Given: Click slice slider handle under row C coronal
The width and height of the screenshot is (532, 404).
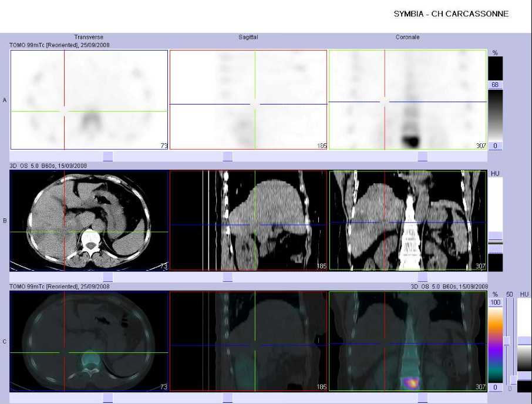Looking at the screenshot, I should [422, 398].
